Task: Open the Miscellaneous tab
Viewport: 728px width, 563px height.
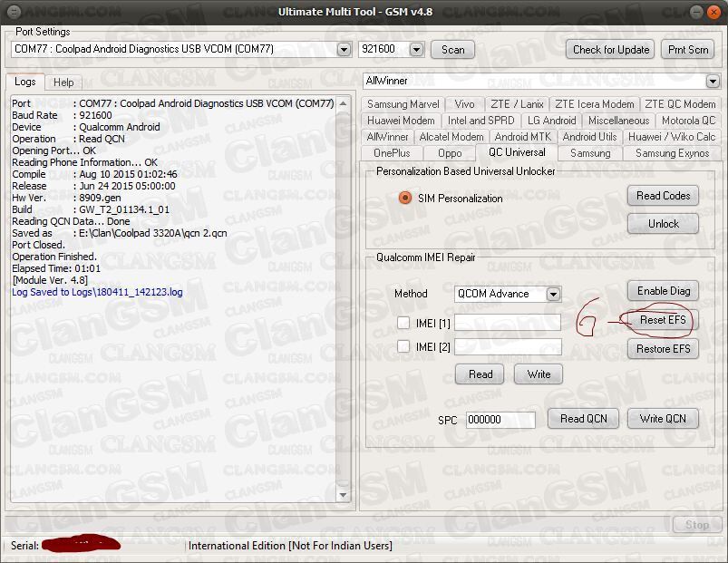Action: (x=619, y=121)
